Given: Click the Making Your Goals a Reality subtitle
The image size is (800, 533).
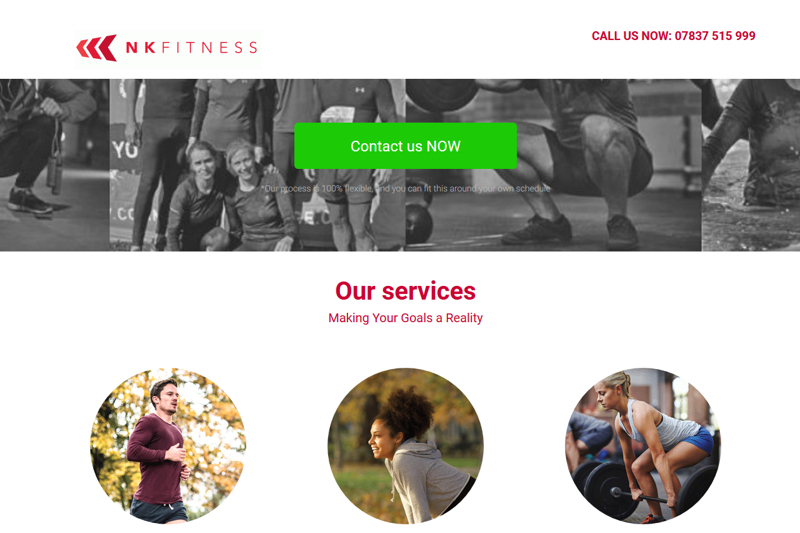Looking at the screenshot, I should click(406, 318).
